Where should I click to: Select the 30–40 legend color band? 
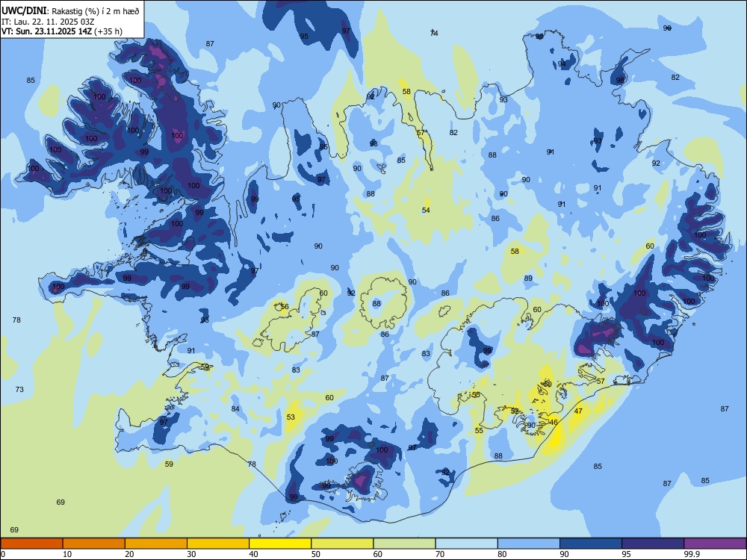[x=218, y=544]
